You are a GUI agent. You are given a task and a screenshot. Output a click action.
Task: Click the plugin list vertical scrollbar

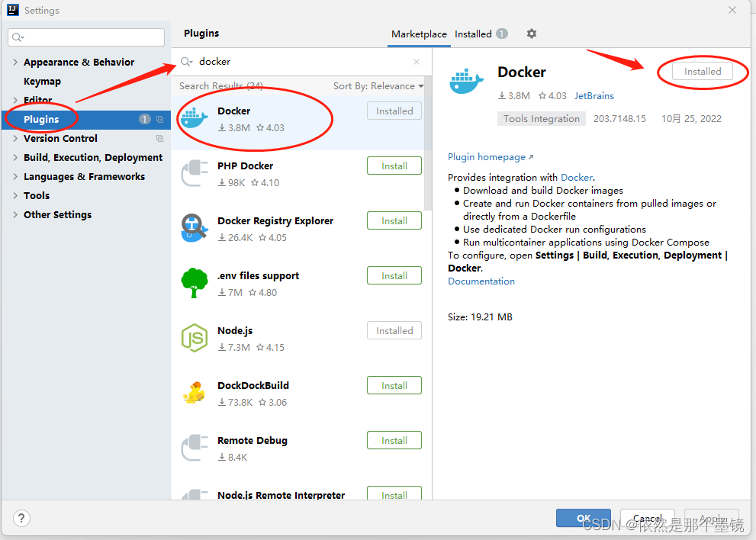coord(428,143)
